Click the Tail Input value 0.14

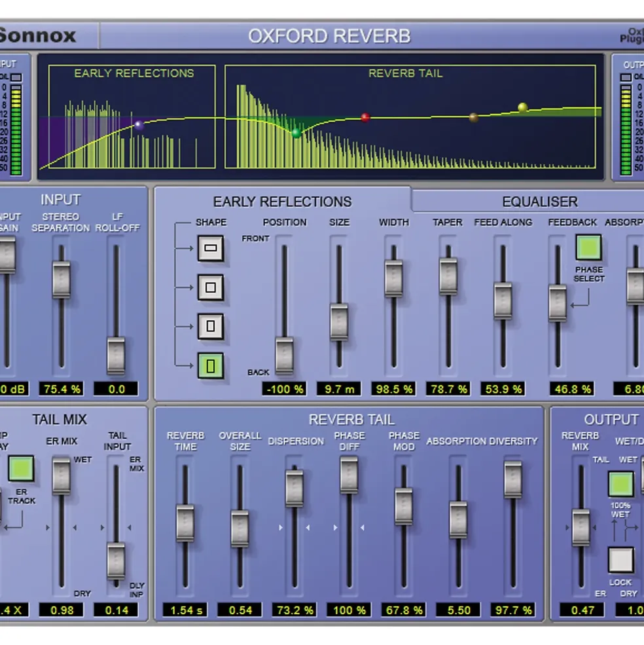click(116, 610)
